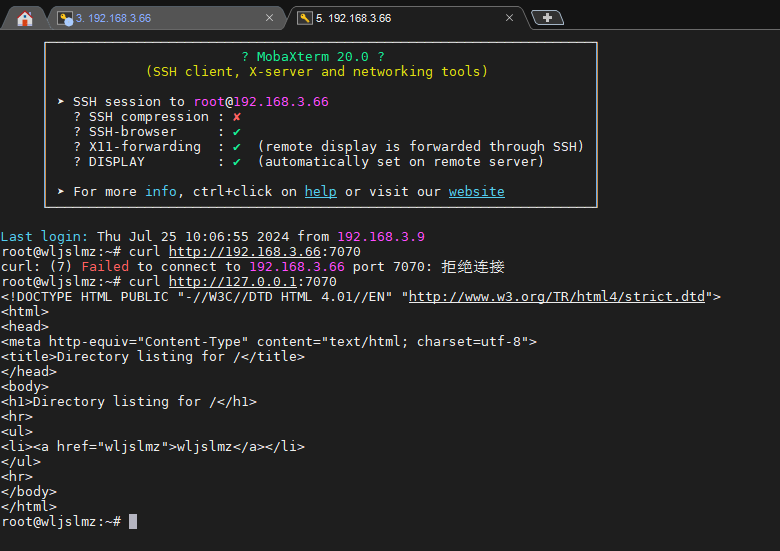Open the w3.org strict.dtd link
Image resolution: width=780 pixels, height=551 pixels.
click(x=557, y=296)
